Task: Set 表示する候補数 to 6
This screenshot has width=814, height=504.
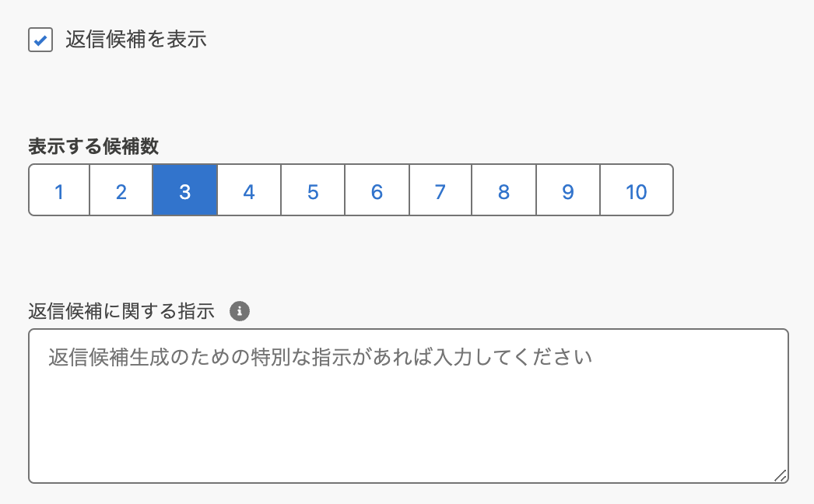Action: coord(377,190)
